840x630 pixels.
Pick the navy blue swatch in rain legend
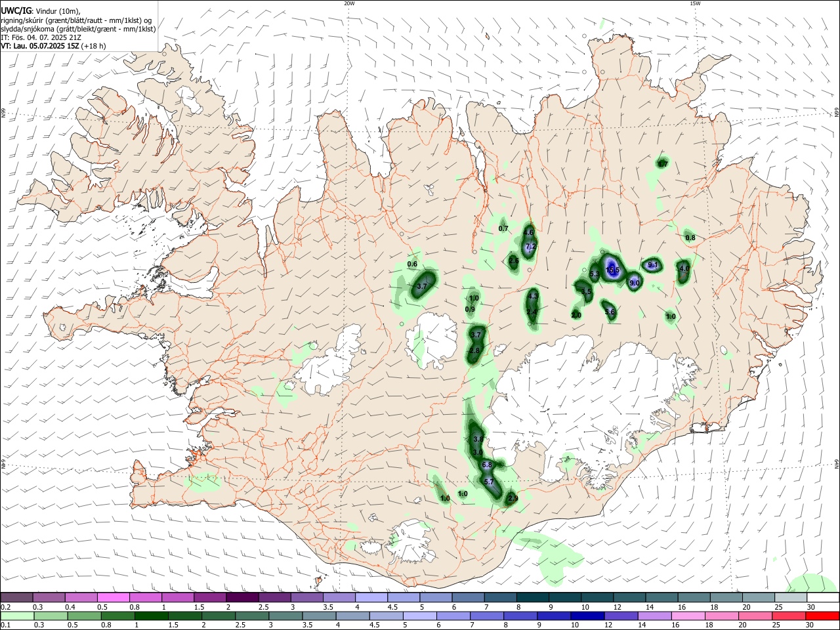[x=586, y=616]
